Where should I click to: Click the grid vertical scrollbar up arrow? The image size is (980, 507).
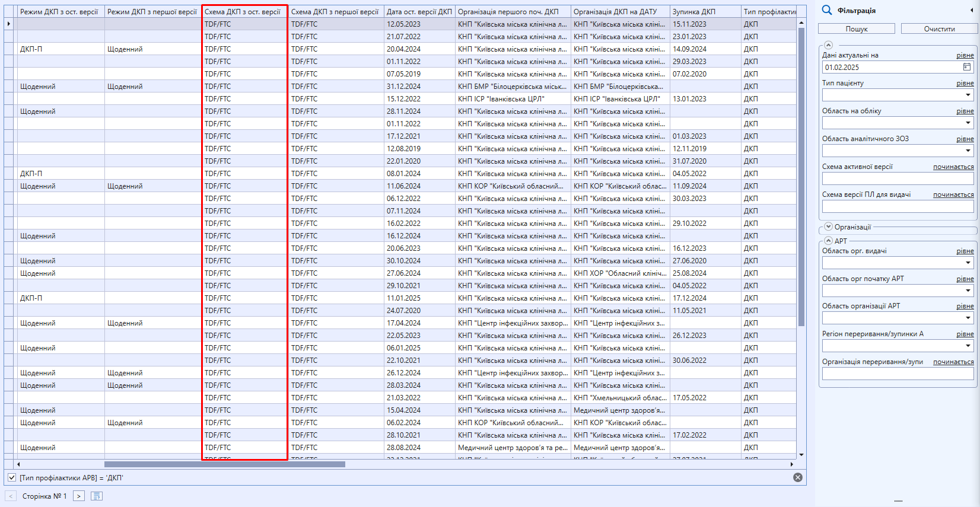(x=801, y=23)
